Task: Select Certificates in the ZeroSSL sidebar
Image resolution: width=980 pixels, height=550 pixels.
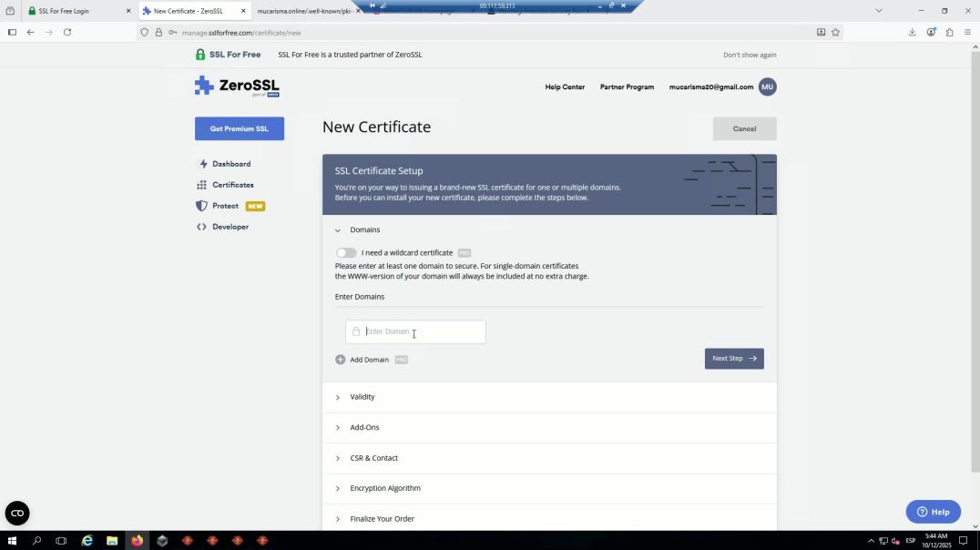Action: (x=233, y=185)
